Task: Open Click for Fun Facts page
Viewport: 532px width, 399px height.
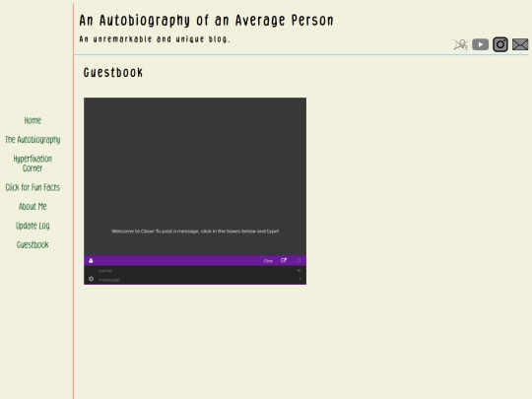Action: (33, 187)
